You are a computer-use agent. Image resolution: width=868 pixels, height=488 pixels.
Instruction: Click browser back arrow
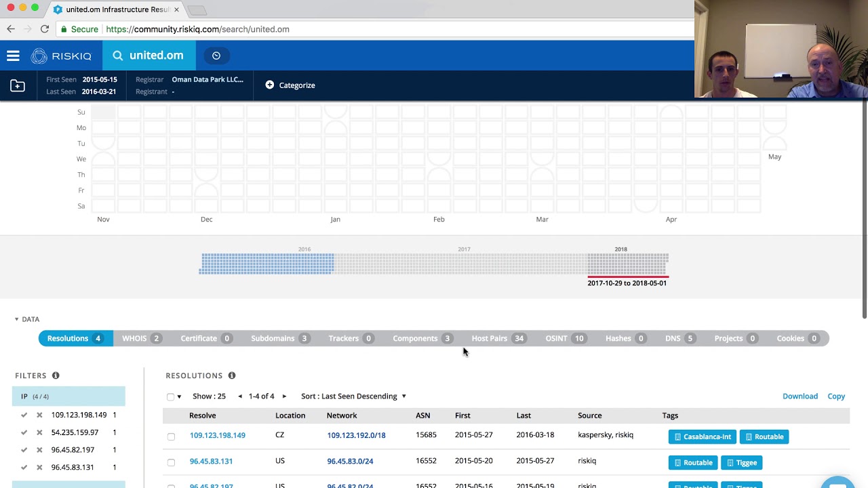(11, 29)
